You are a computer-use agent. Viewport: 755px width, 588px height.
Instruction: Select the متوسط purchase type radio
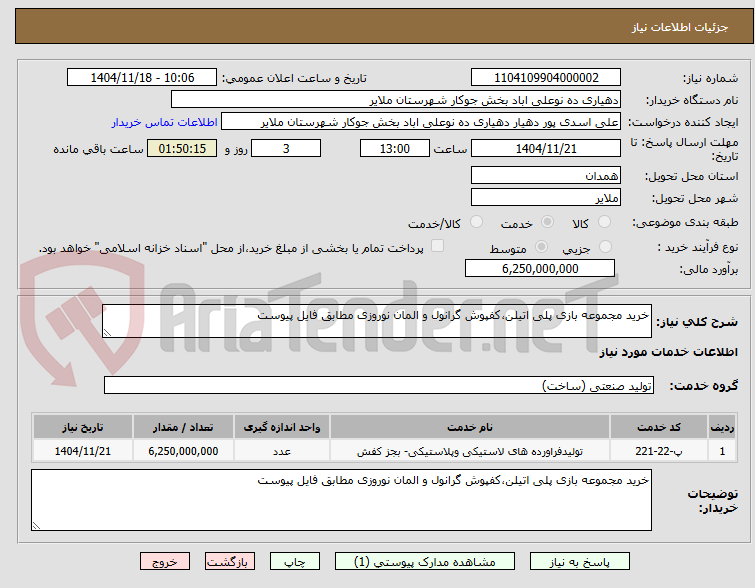point(542,247)
